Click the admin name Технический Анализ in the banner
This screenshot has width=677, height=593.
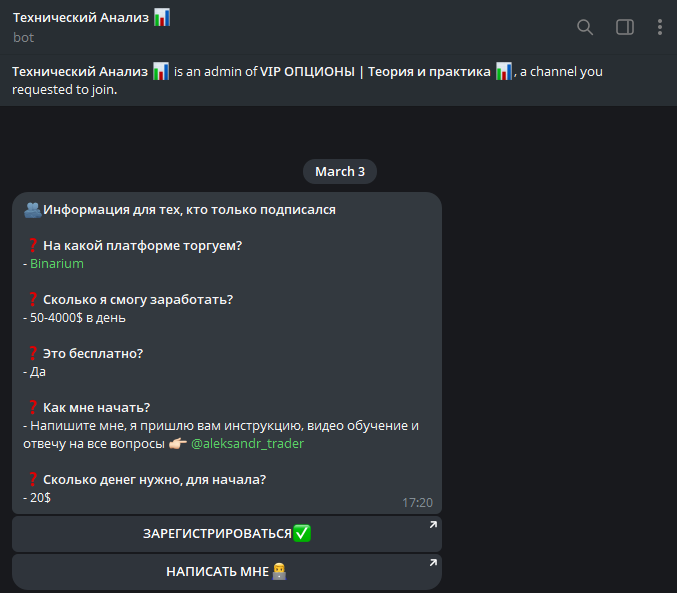click(x=80, y=72)
